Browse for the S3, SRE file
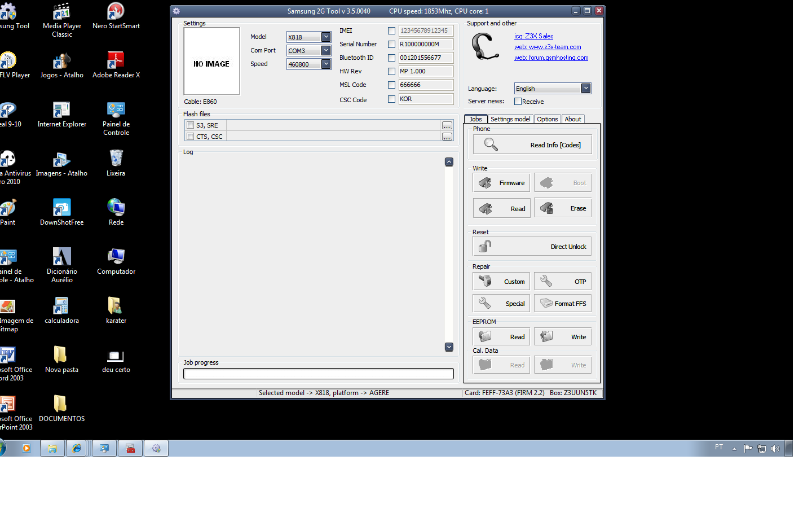The image size is (812, 508). tap(447, 125)
